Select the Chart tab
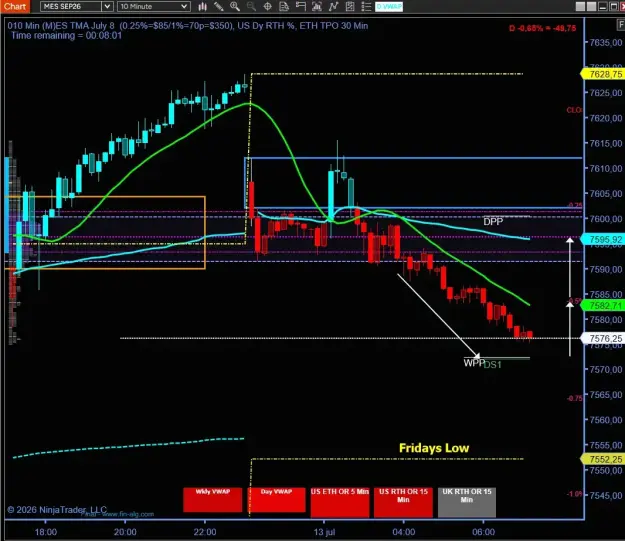 15,6
